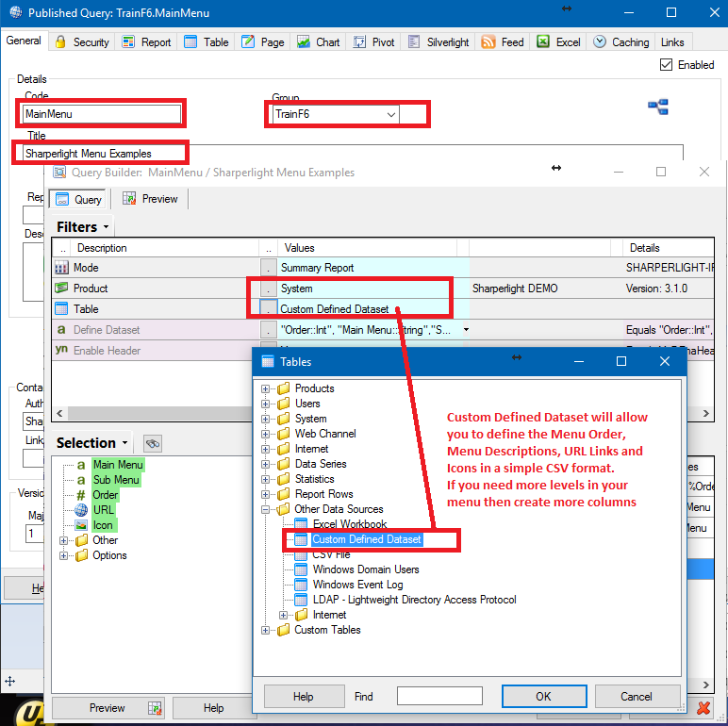Open the Pivot tab

373,42
